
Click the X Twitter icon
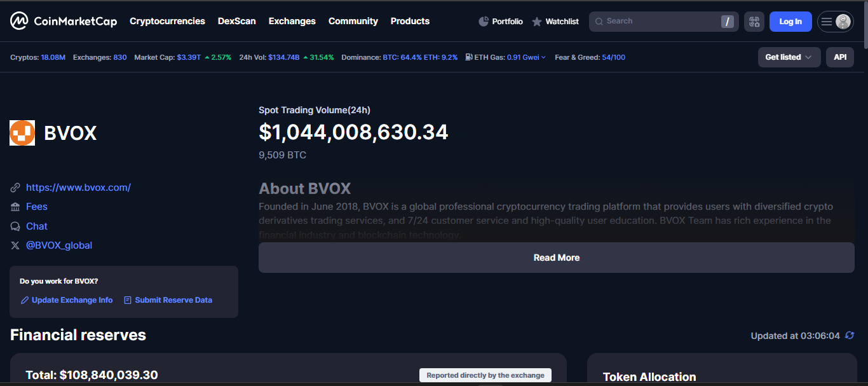click(x=15, y=245)
